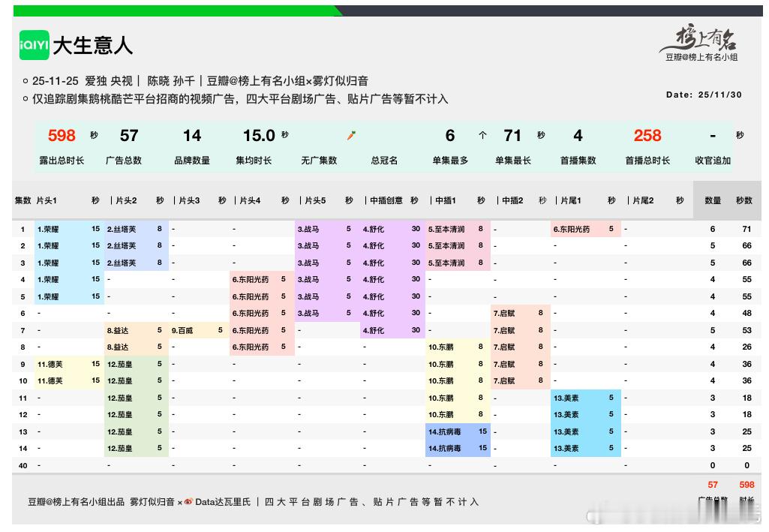Image resolution: width=769 pixels, height=532 pixels.
Task: Click Data达瓦里氏 in the footer
Action: pos(223,501)
